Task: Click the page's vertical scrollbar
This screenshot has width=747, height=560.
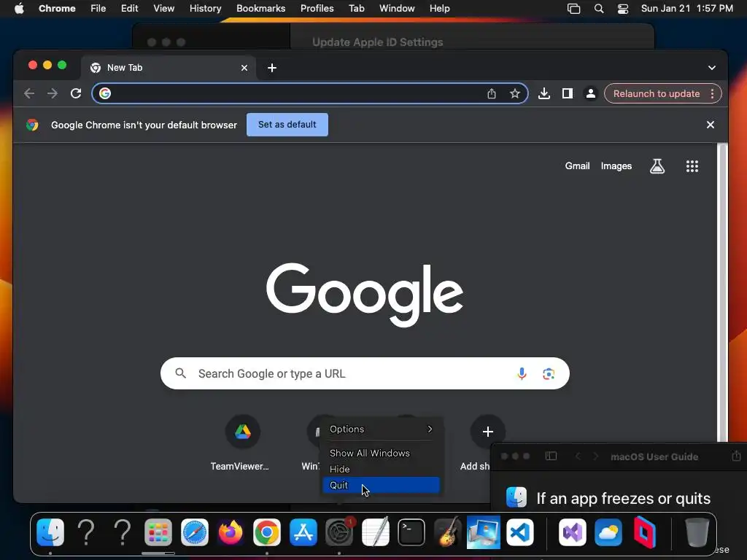Action: 723,292
